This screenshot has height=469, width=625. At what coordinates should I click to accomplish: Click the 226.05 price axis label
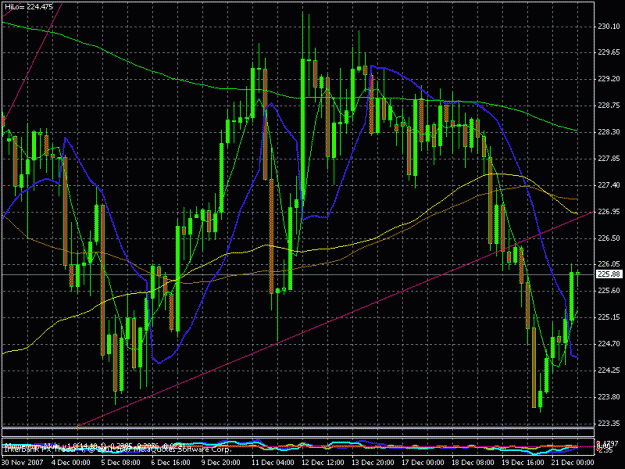click(x=609, y=264)
